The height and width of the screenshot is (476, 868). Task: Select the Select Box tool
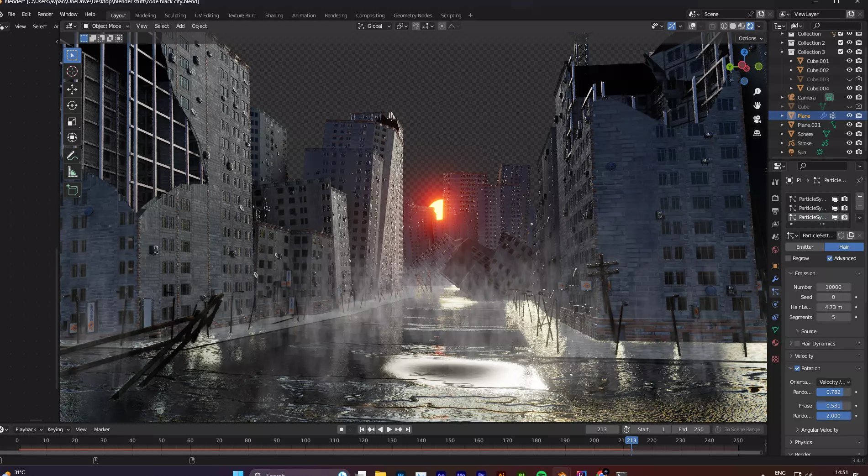click(72, 55)
